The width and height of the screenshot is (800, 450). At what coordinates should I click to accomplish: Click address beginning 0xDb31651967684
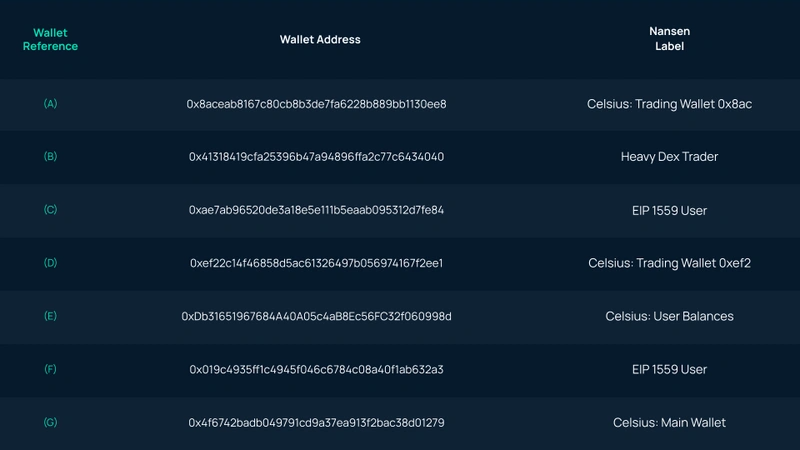click(x=316, y=316)
